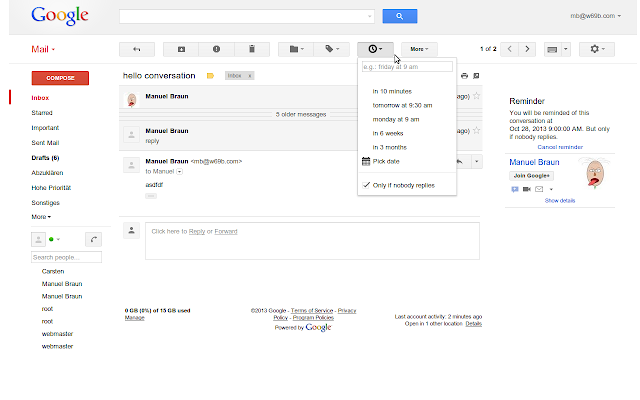The image size is (640, 400).
Task: Open the settings gear menu
Action: tap(597, 49)
